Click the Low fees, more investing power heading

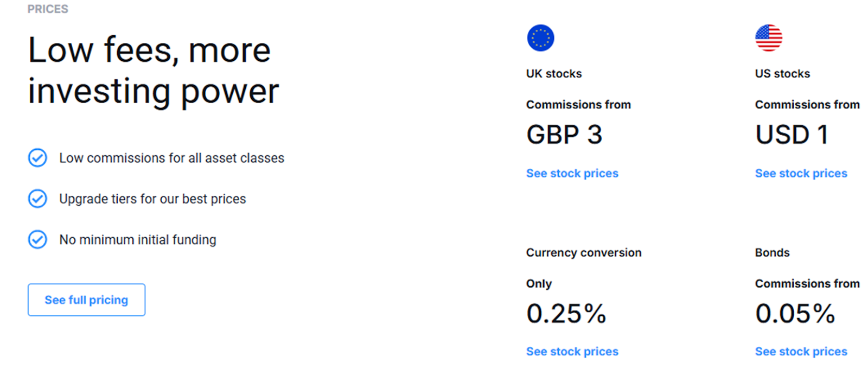pyautogui.click(x=154, y=71)
